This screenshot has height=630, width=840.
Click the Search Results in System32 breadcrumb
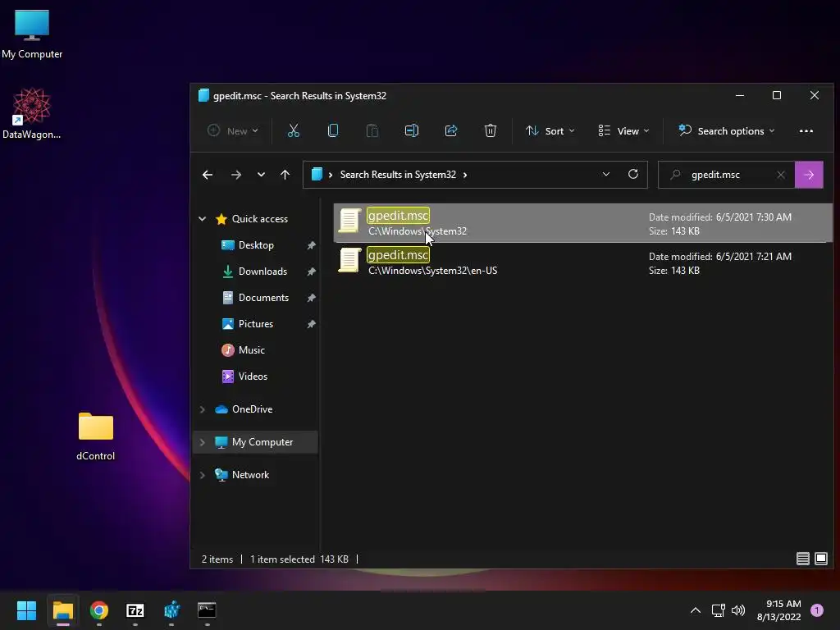point(398,175)
